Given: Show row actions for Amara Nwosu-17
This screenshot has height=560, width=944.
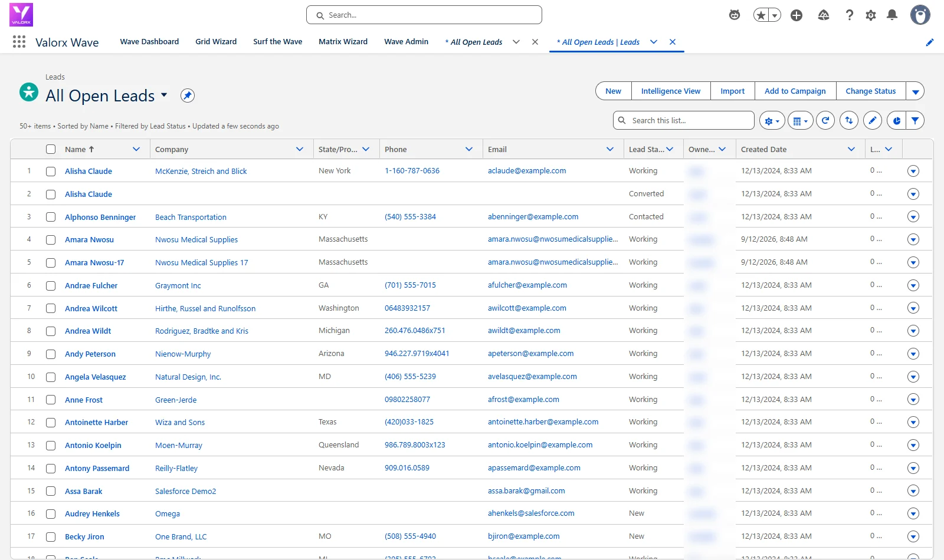Looking at the screenshot, I should tap(913, 262).
